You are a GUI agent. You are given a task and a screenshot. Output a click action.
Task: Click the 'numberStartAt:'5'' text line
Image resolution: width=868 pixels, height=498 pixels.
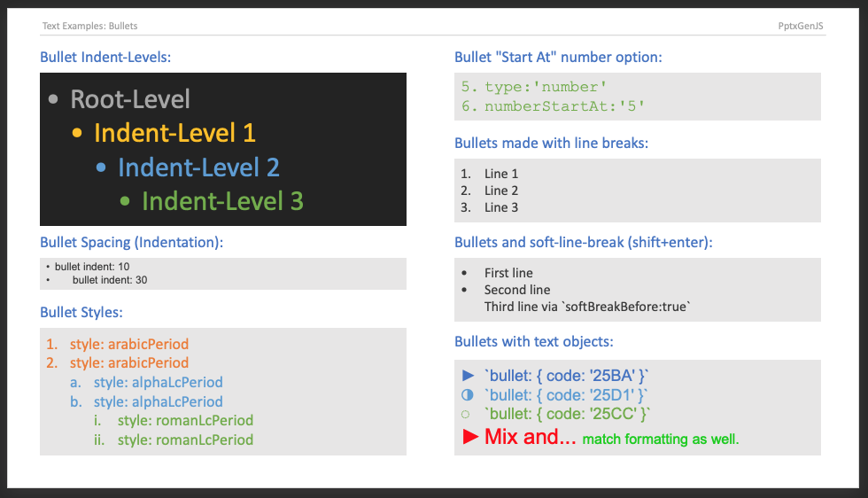tap(553, 105)
